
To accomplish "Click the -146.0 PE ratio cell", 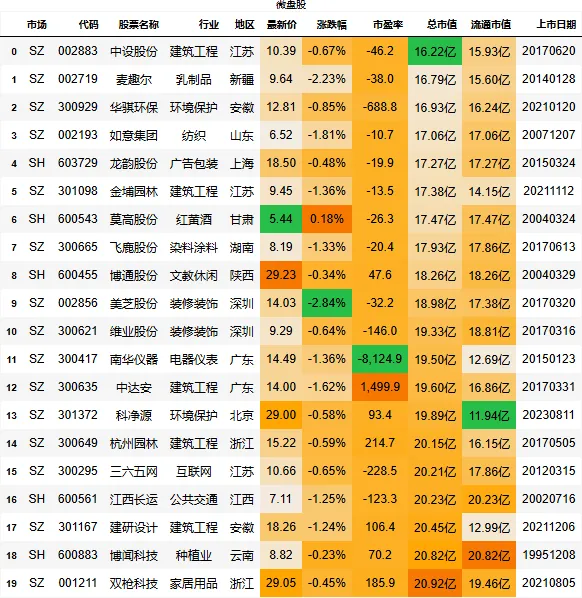I will tap(380, 331).
